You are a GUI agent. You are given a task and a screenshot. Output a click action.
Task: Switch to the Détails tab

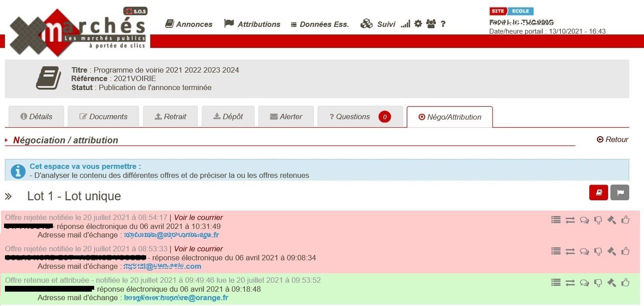pyautogui.click(x=36, y=116)
